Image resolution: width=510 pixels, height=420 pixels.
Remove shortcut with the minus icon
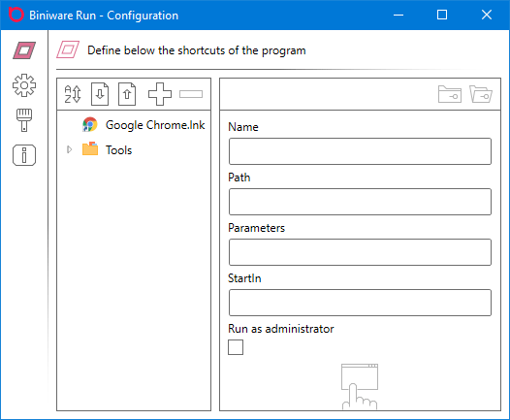tap(191, 94)
